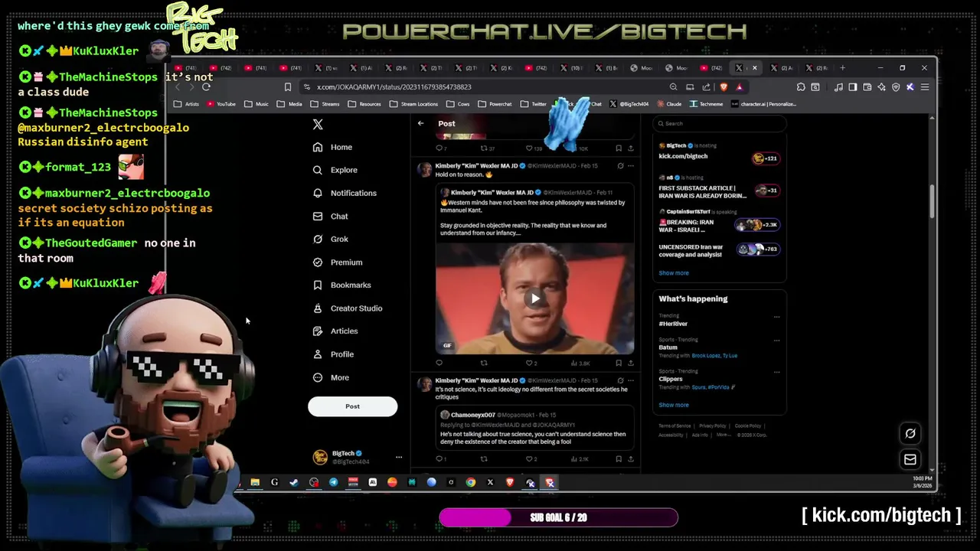Open Notifications in the X sidebar

click(x=345, y=193)
